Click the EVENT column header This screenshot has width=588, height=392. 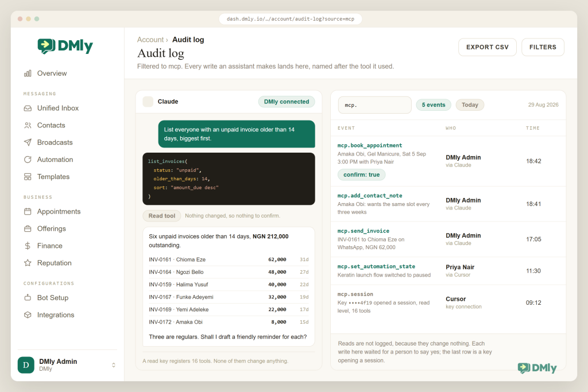(x=346, y=128)
